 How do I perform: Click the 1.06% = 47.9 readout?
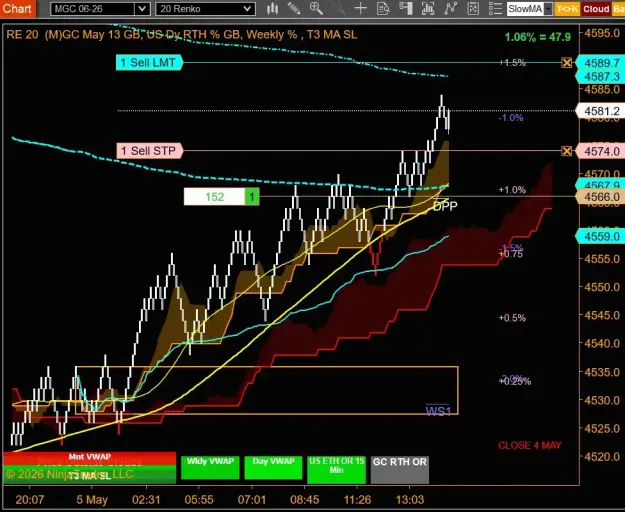tap(538, 37)
